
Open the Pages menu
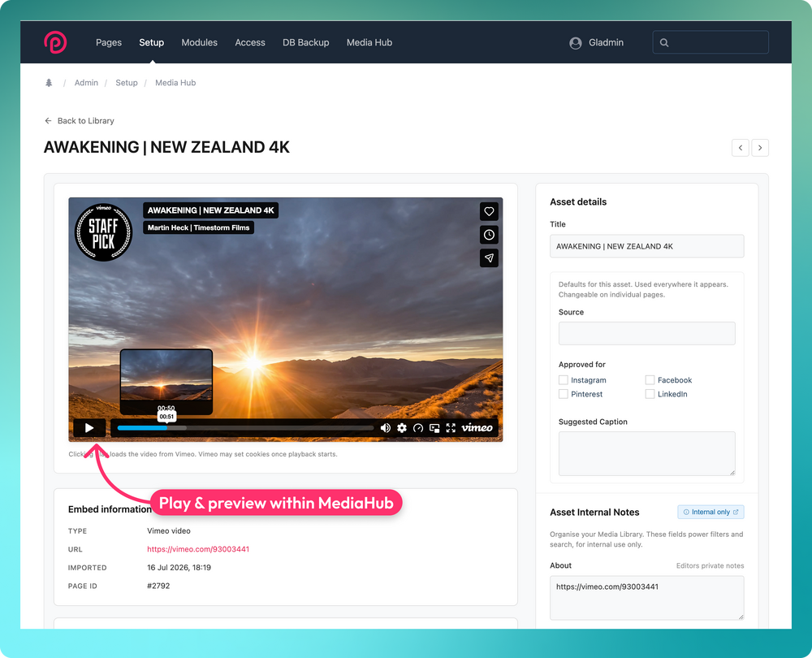(109, 42)
